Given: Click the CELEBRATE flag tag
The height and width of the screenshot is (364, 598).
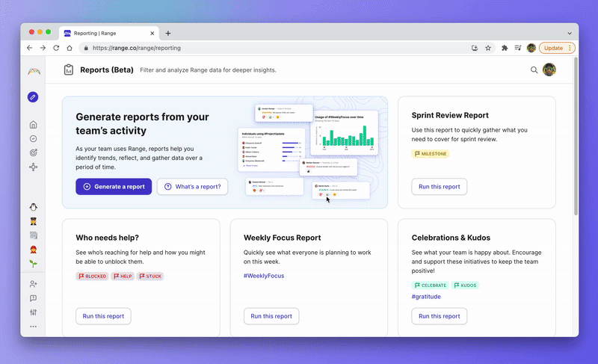Looking at the screenshot, I should (x=431, y=285).
